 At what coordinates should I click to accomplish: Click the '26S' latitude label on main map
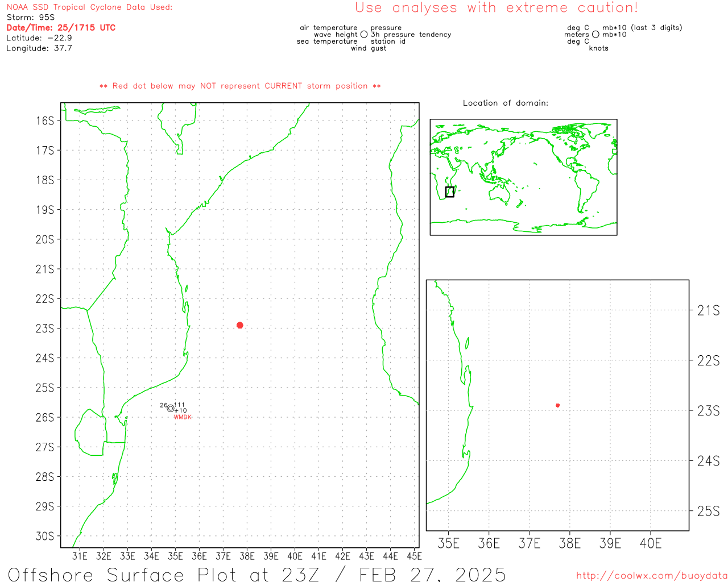[45, 417]
